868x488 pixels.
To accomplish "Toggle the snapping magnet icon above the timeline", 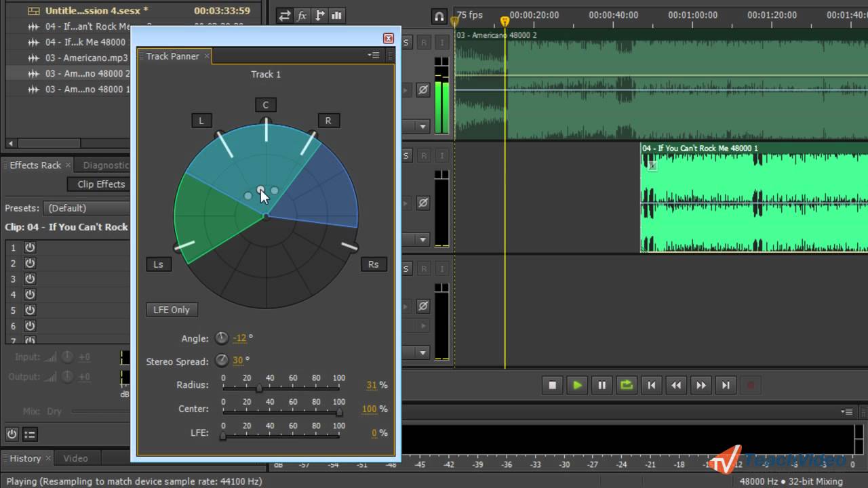I will (x=439, y=16).
